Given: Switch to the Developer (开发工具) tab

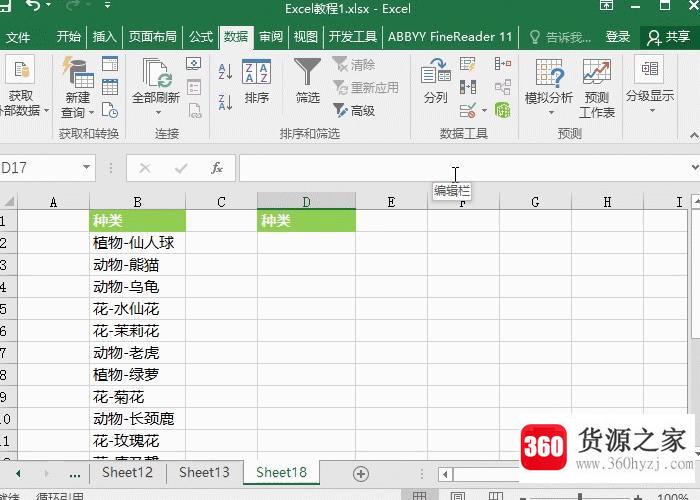Looking at the screenshot, I should pyautogui.click(x=353, y=37).
